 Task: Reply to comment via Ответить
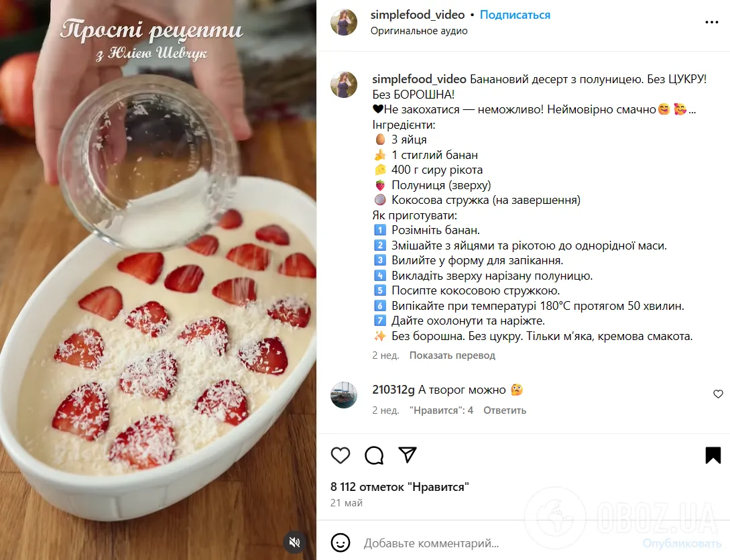coord(505,410)
